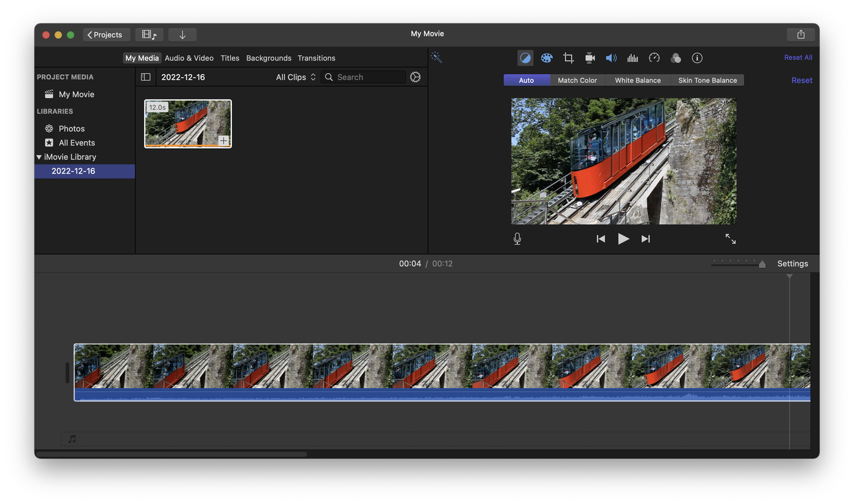Open the stabilization camera icon

tap(590, 58)
